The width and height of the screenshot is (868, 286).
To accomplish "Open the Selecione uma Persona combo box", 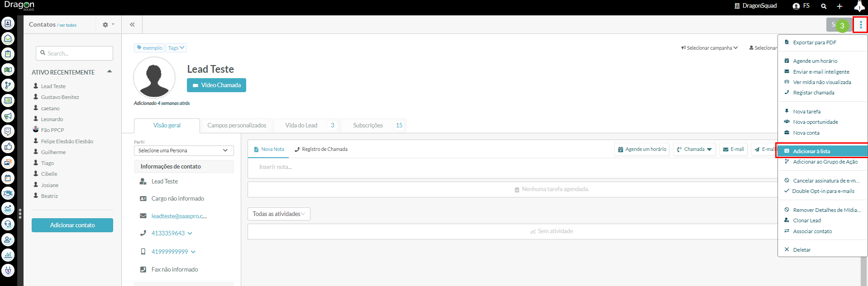I will [184, 150].
